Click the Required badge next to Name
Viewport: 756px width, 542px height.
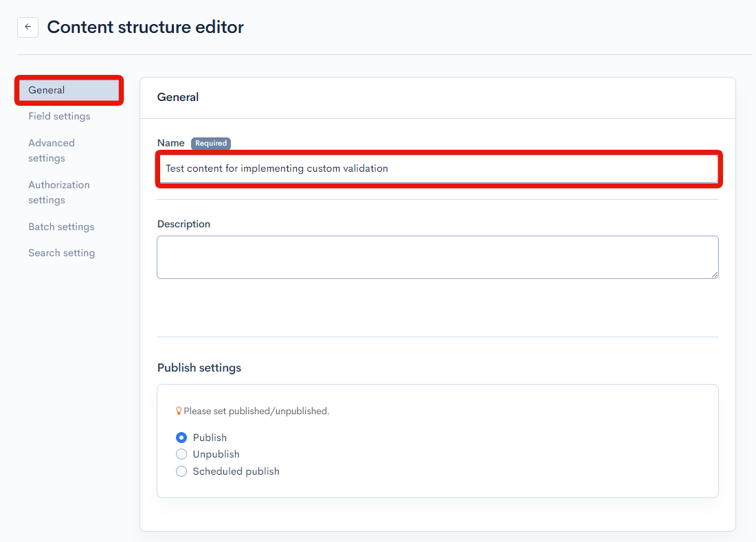tap(210, 143)
